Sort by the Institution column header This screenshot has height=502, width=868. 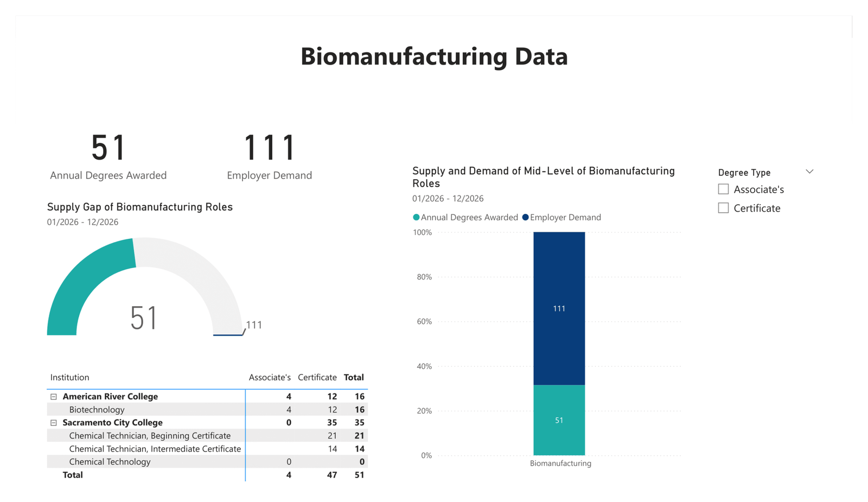pos(70,378)
